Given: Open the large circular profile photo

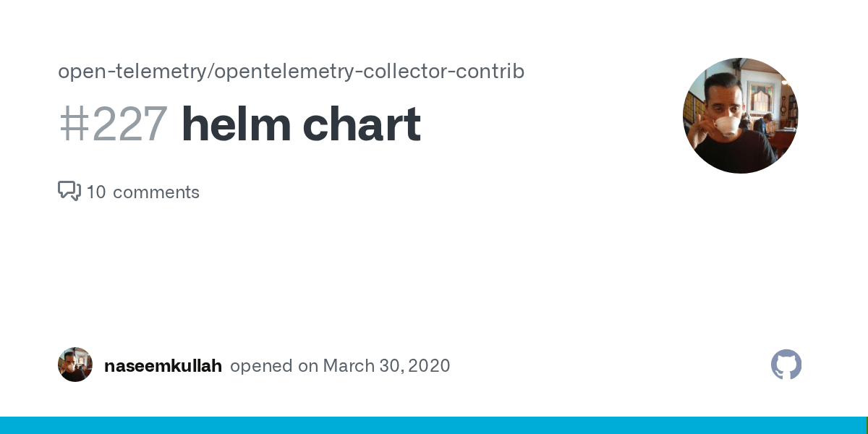Looking at the screenshot, I should tap(741, 116).
